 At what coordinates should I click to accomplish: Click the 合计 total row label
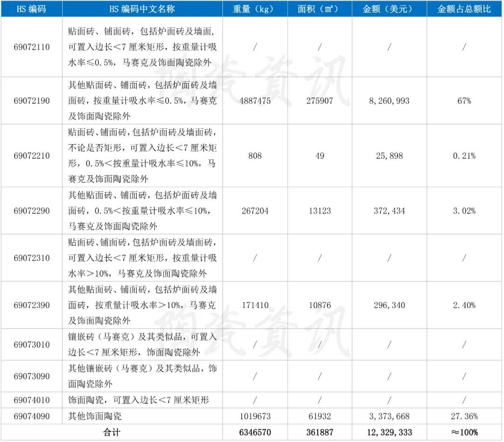112,432
